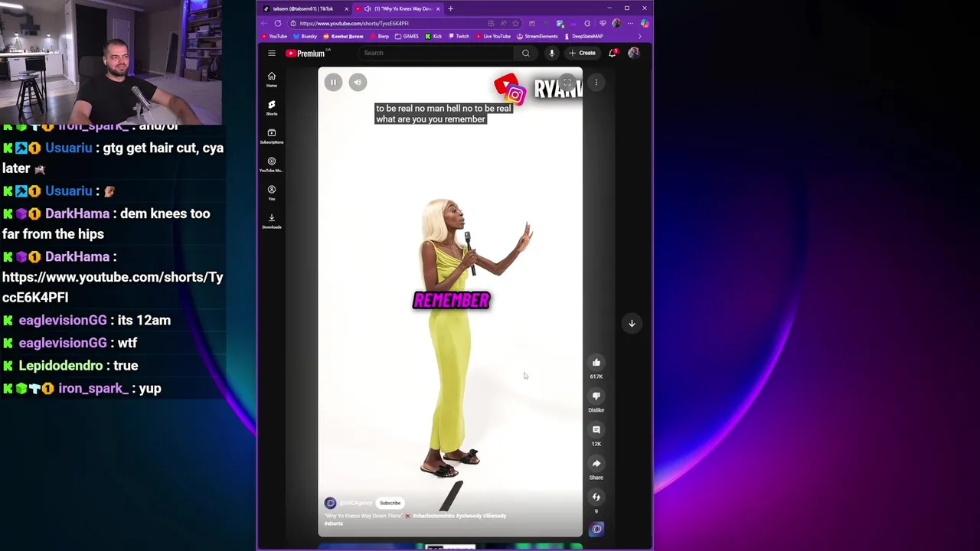The image size is (980, 551).
Task: Expand the GAMES bookmarks folder
Action: 407,36
